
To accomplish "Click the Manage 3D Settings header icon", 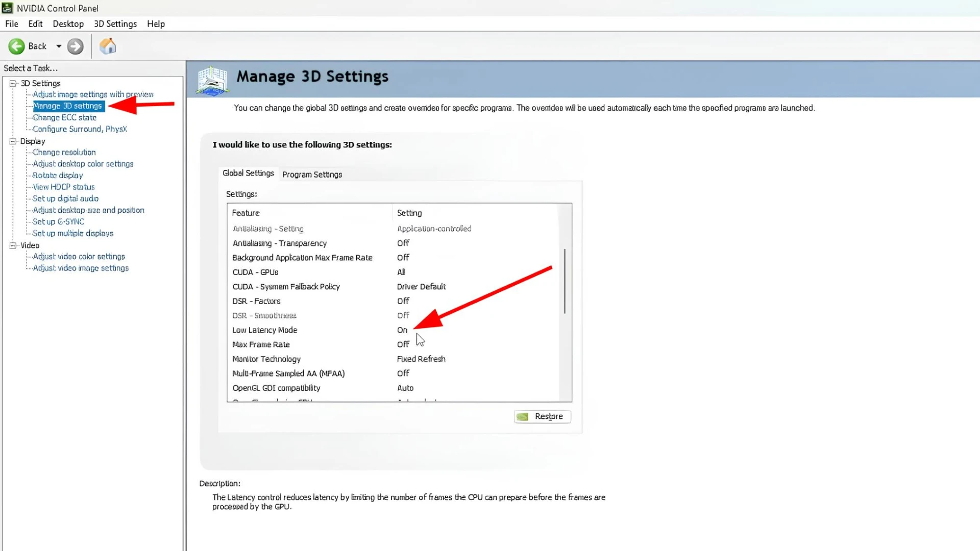I will point(213,81).
